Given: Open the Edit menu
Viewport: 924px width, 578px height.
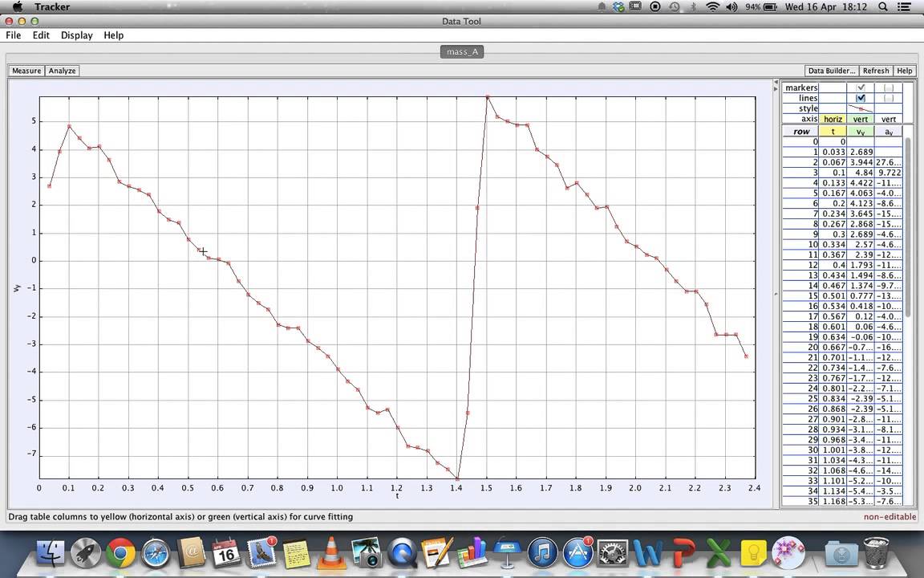Looking at the screenshot, I should tap(41, 35).
